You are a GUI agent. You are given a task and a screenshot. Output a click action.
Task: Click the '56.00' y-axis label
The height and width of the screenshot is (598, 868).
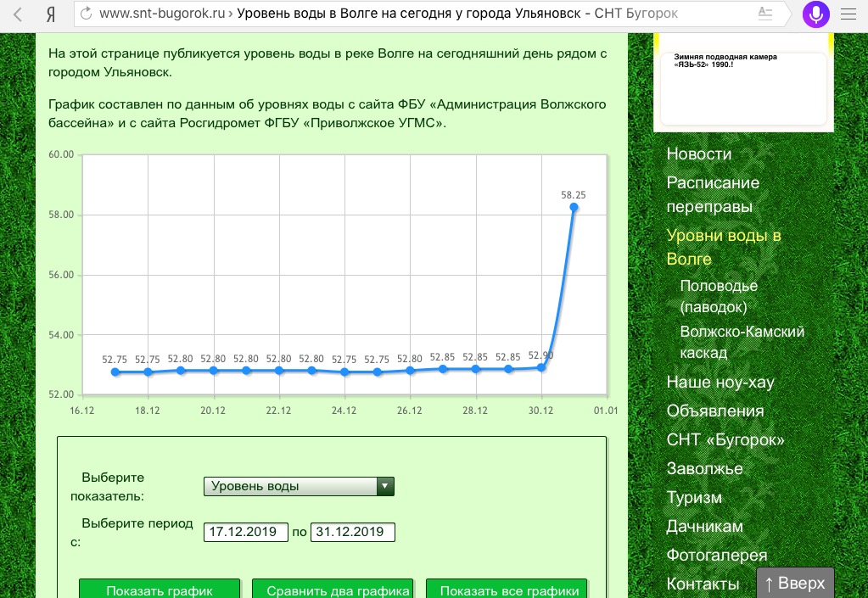61,275
